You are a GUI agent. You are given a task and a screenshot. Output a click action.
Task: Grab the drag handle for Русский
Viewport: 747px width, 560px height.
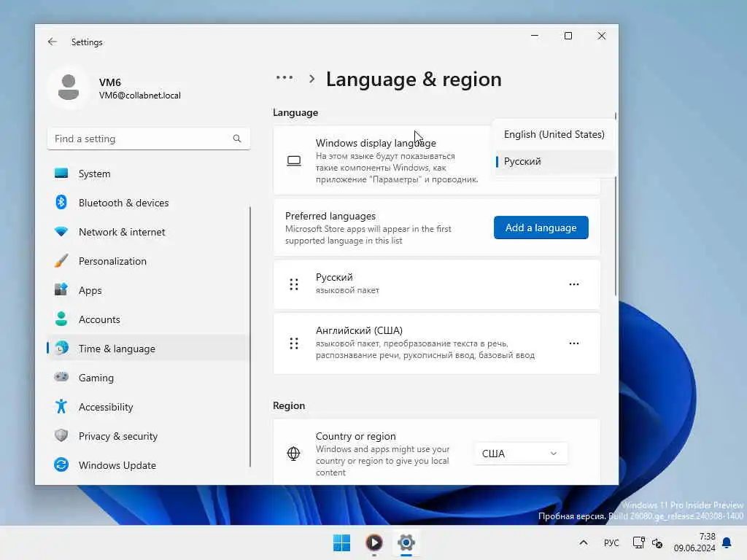294,284
